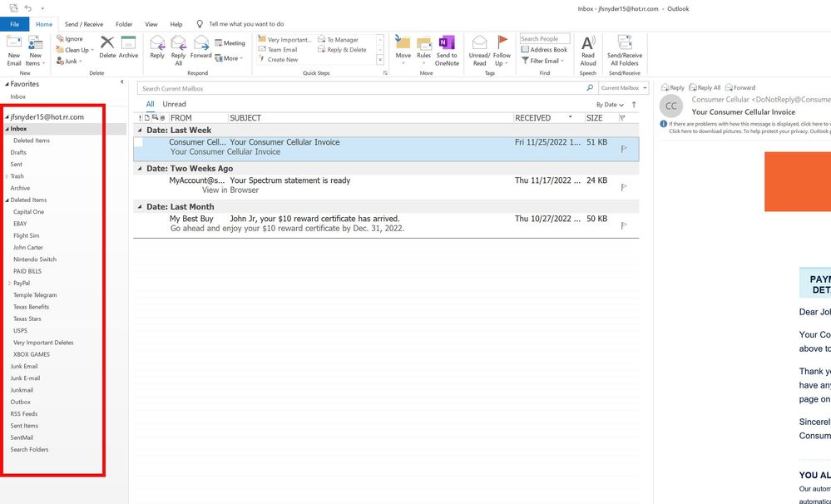The width and height of the screenshot is (831, 504).
Task: Switch to the Send / Receive tab
Action: pyautogui.click(x=84, y=24)
